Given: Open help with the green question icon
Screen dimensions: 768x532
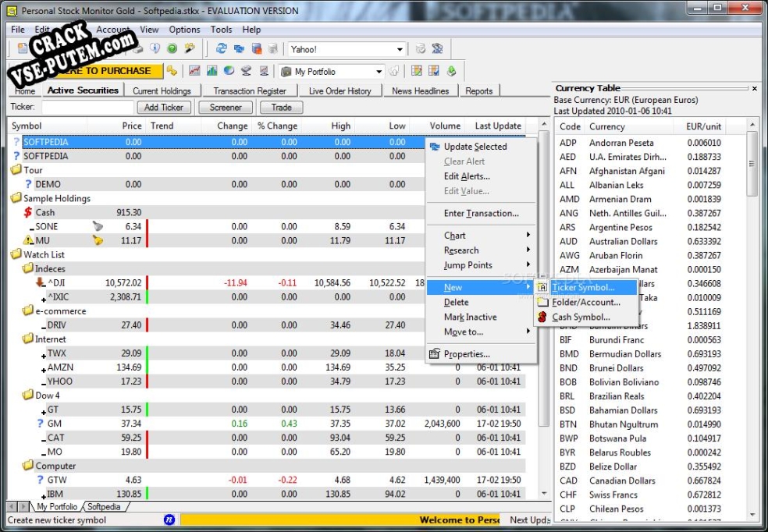Looking at the screenshot, I should pos(172,48).
